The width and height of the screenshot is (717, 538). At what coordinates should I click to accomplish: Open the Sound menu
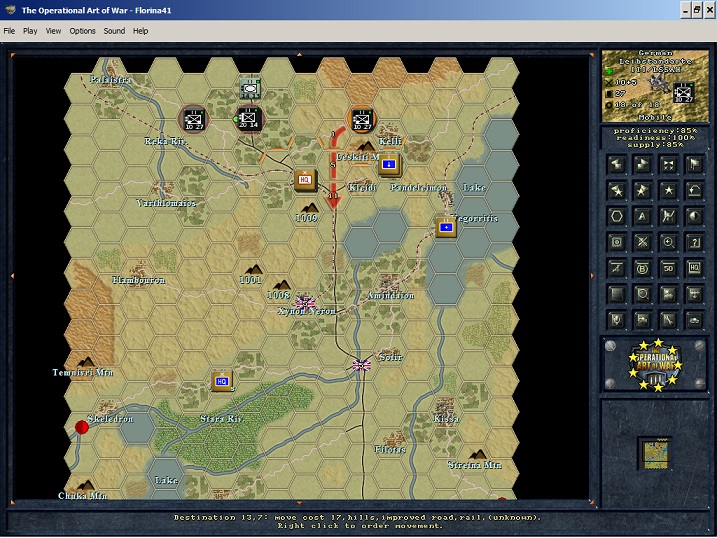114,31
